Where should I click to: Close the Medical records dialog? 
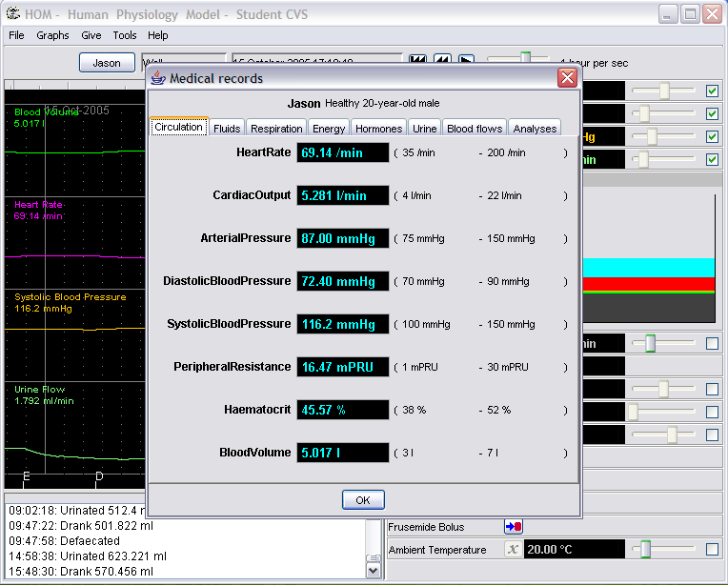pos(567,78)
